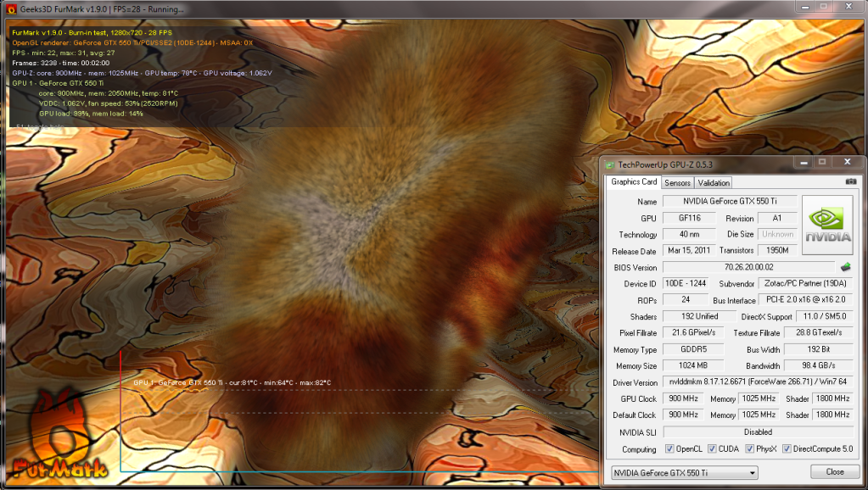868x490 pixels.
Task: Click the Memory 1025 MHz field in GPU Clock row
Action: [x=759, y=398]
